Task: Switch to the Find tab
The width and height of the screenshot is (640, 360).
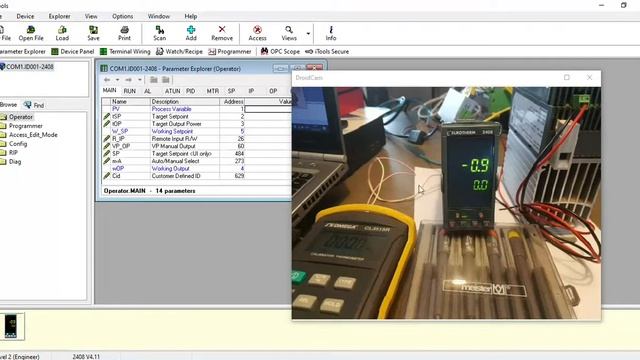Action: tap(34, 105)
